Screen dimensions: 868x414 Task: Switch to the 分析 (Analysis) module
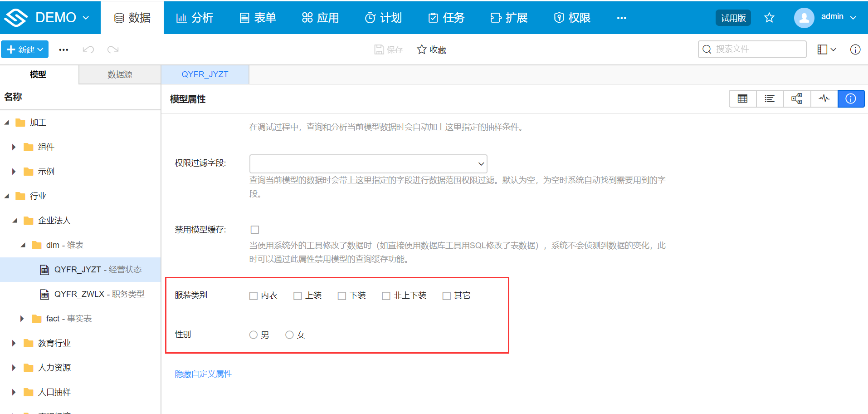[x=195, y=18]
